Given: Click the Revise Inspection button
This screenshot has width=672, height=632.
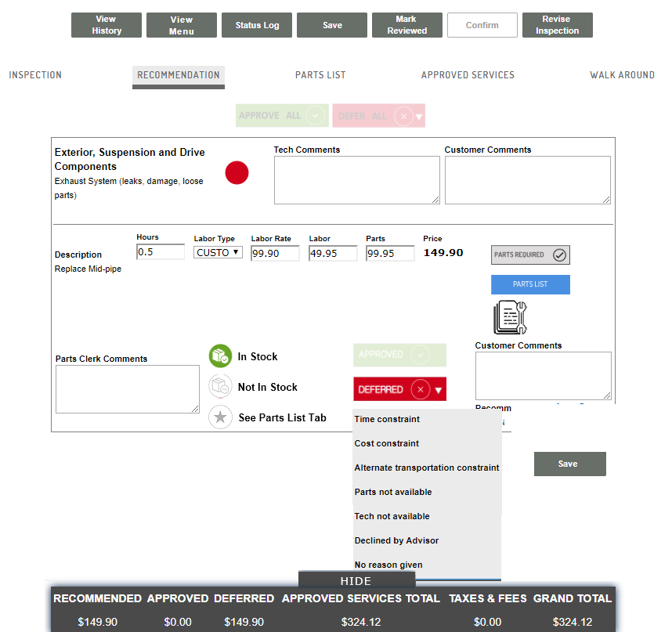Looking at the screenshot, I should [x=557, y=24].
